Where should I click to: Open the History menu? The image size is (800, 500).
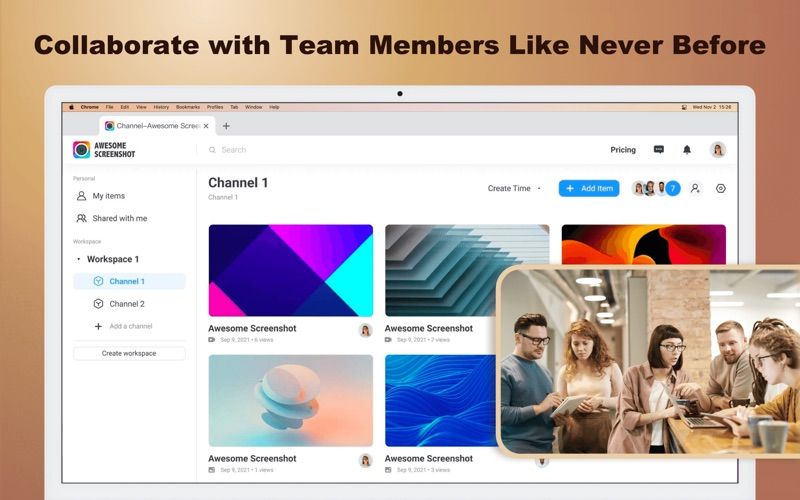point(161,107)
